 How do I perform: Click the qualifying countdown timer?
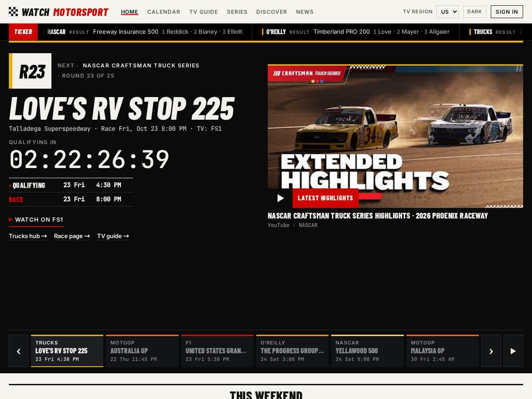coord(89,160)
